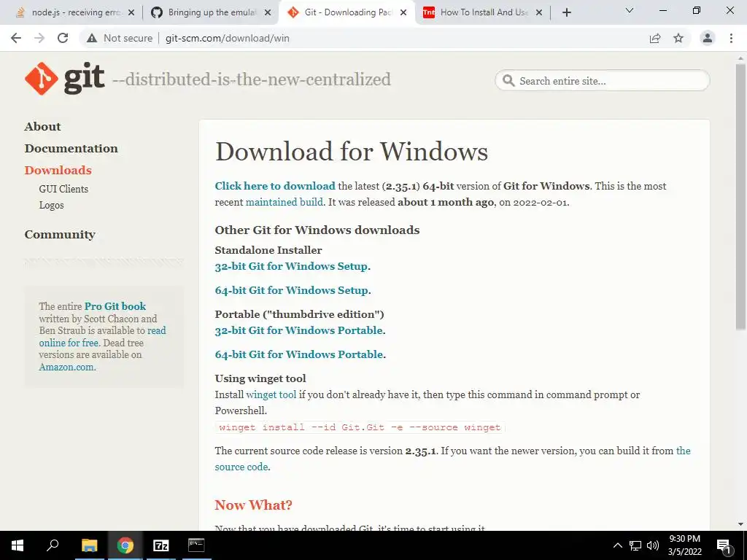Download 32-bit Git for Windows Portable
The height and width of the screenshot is (560, 747).
298,330
